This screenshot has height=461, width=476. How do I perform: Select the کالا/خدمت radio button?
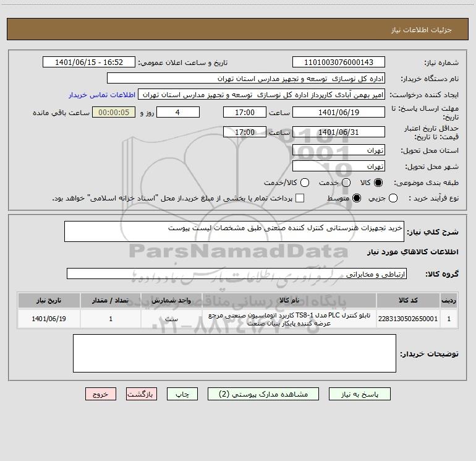point(305,183)
